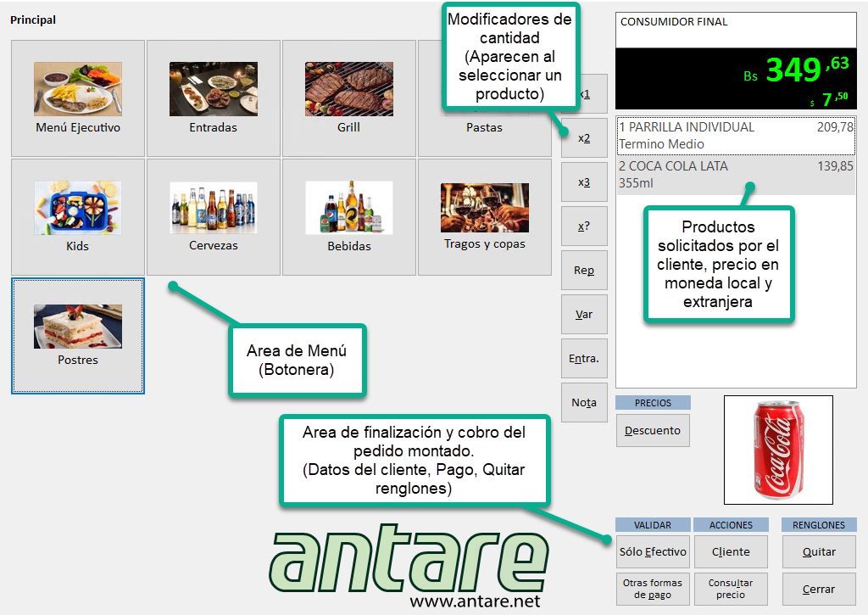This screenshot has width=868, height=615.
Task: Set quantity with the x2 modifier
Action: tap(584, 138)
